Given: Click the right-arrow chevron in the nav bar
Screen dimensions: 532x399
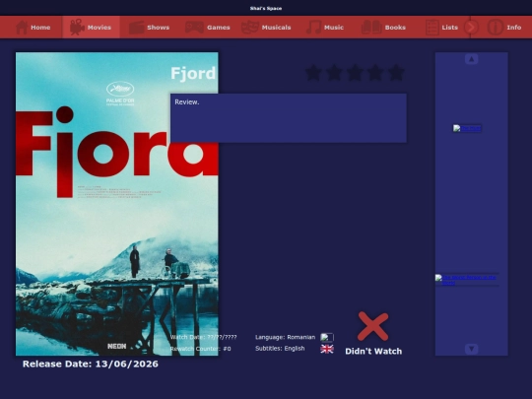Looking at the screenshot, I should point(471,28).
